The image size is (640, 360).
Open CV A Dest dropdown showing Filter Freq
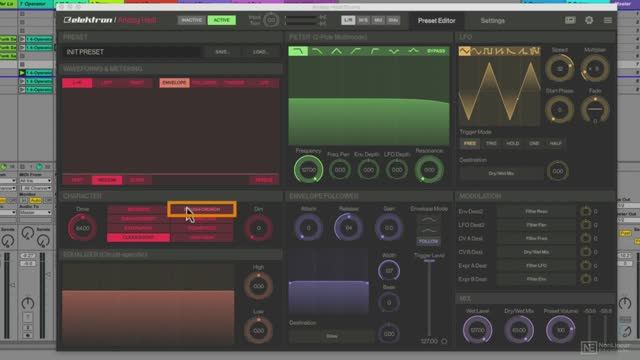[x=536, y=238]
